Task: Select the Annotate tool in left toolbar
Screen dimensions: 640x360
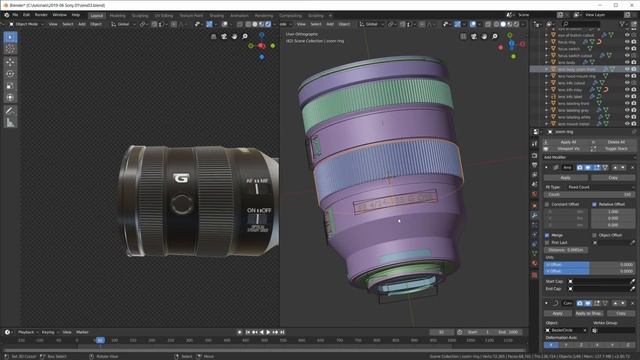Action: coord(10,111)
